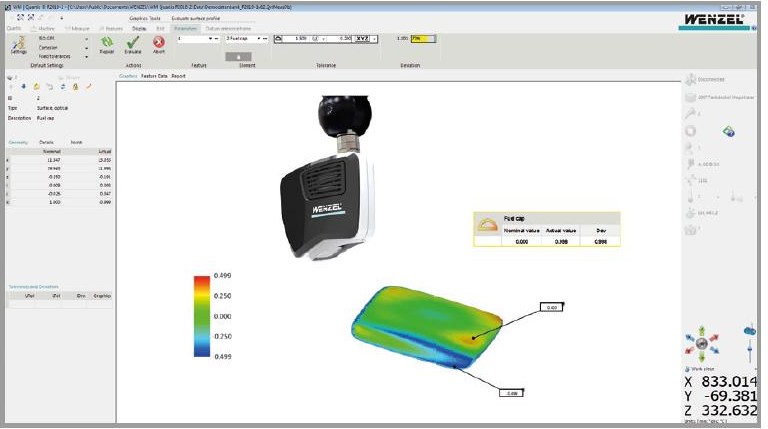
Task: Click the Disconnected machine status icon
Action: pos(691,79)
